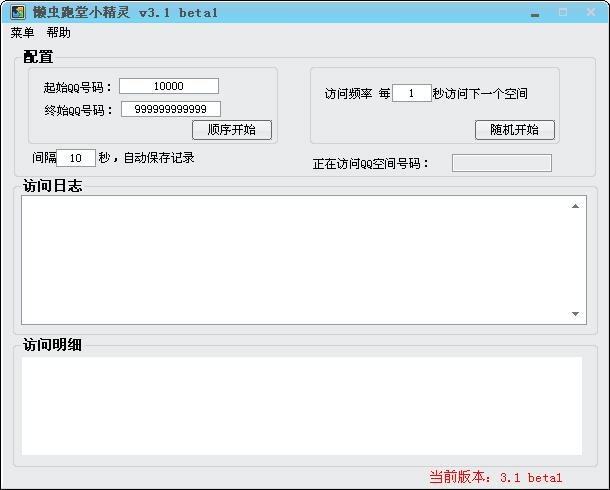Click the 访问明细 group title
The height and width of the screenshot is (490, 610).
coord(52,345)
